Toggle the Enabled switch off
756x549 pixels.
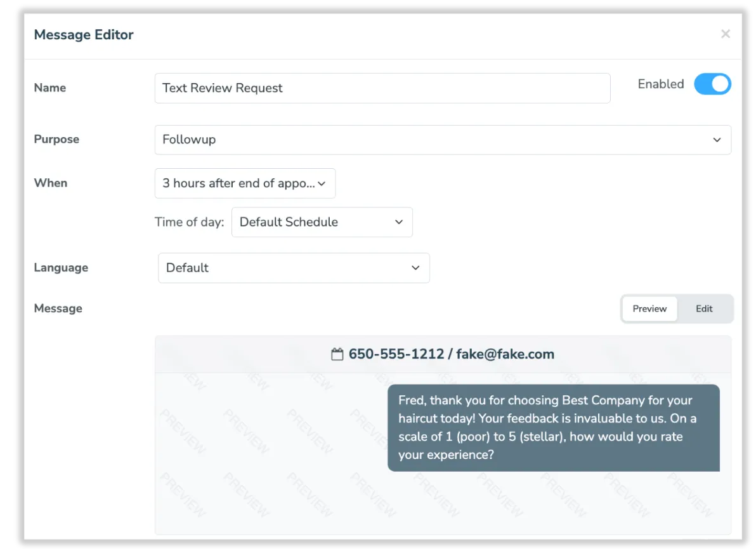click(712, 84)
